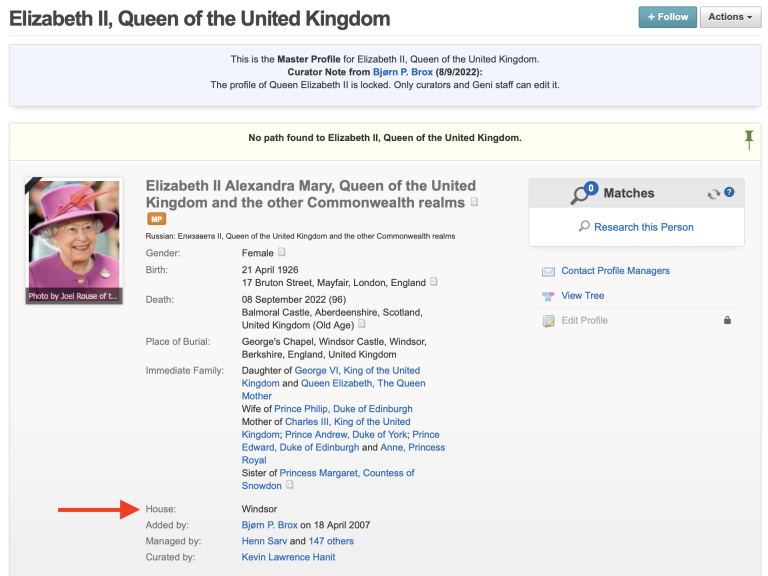The height and width of the screenshot is (576, 768).
Task: Click the green pushpin icon
Action: tap(749, 139)
